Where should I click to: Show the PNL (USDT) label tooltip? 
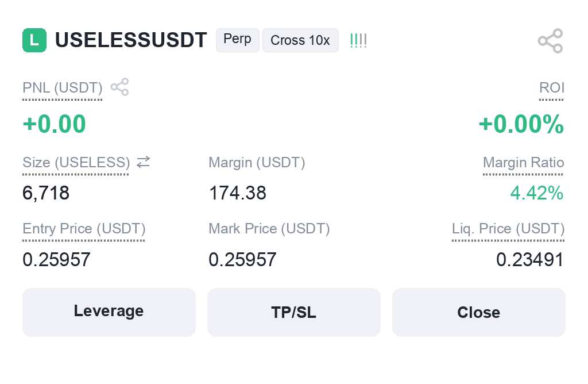coord(62,88)
